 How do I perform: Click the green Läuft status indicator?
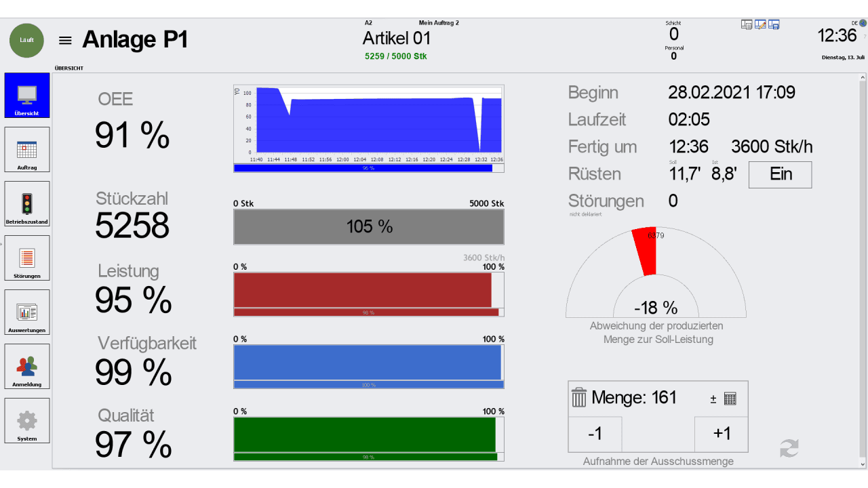pyautogui.click(x=26, y=40)
